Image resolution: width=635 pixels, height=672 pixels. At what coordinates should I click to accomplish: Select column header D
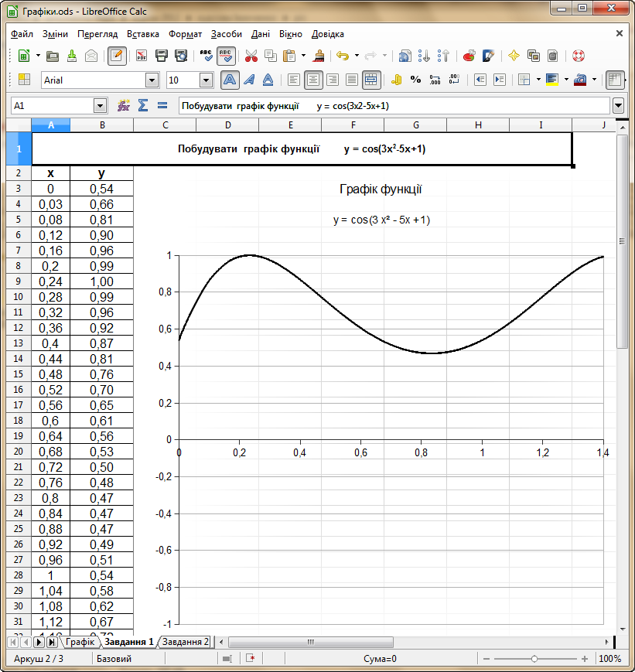pos(227,125)
